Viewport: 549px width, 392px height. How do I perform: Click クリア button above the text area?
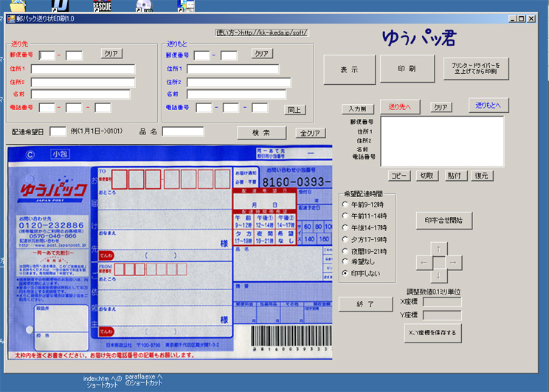[x=441, y=107]
